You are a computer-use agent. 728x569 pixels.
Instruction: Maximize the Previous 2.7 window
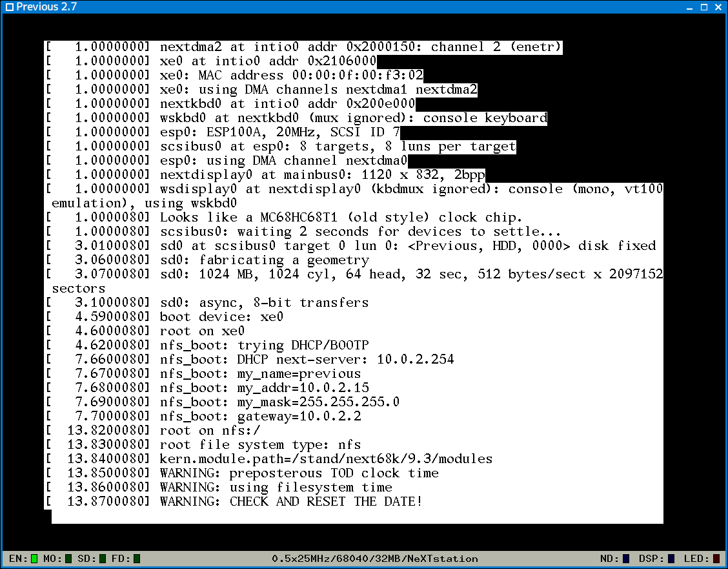tap(704, 7)
